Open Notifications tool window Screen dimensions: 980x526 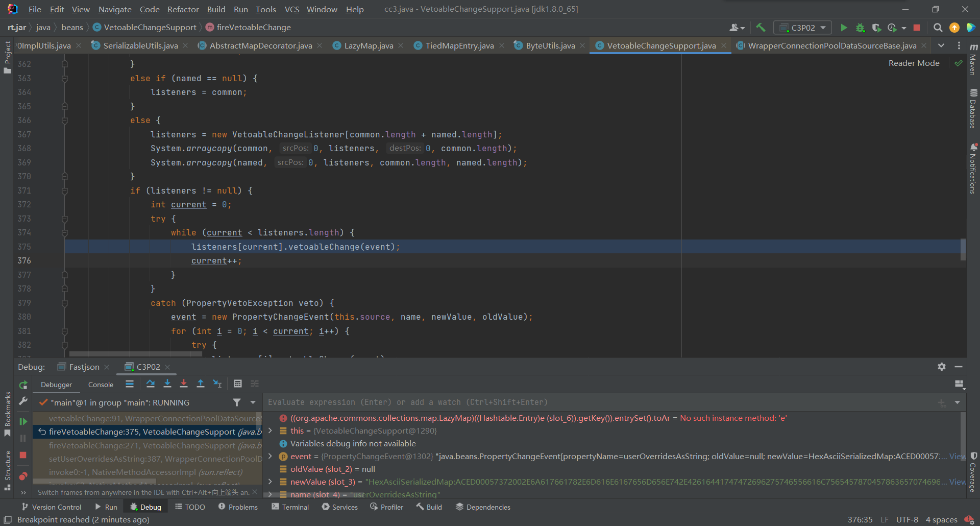pyautogui.click(x=973, y=169)
